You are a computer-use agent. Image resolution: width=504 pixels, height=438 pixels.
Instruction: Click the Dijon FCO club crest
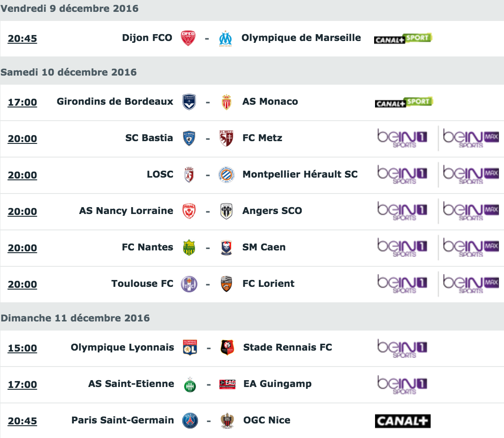click(x=188, y=38)
